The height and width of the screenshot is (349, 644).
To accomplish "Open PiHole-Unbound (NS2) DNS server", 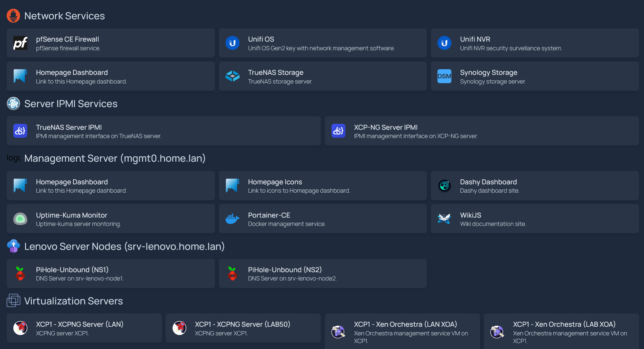I will pos(322,273).
